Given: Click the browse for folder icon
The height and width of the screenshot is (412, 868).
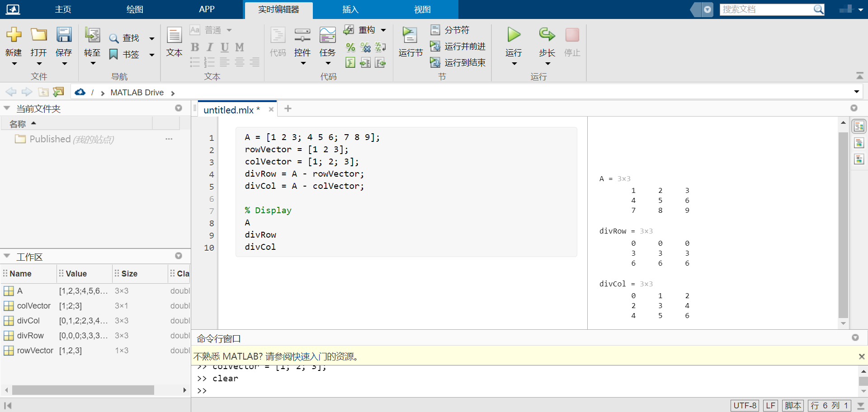Looking at the screenshot, I should coord(58,92).
